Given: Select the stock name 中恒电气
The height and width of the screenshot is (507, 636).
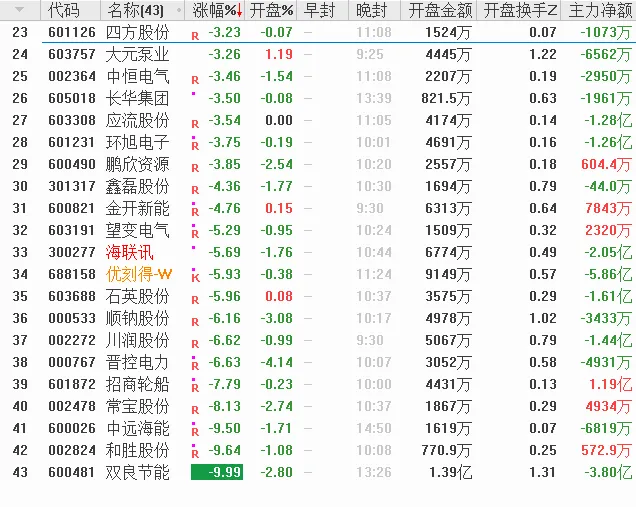Looking at the screenshot, I should 137,76.
